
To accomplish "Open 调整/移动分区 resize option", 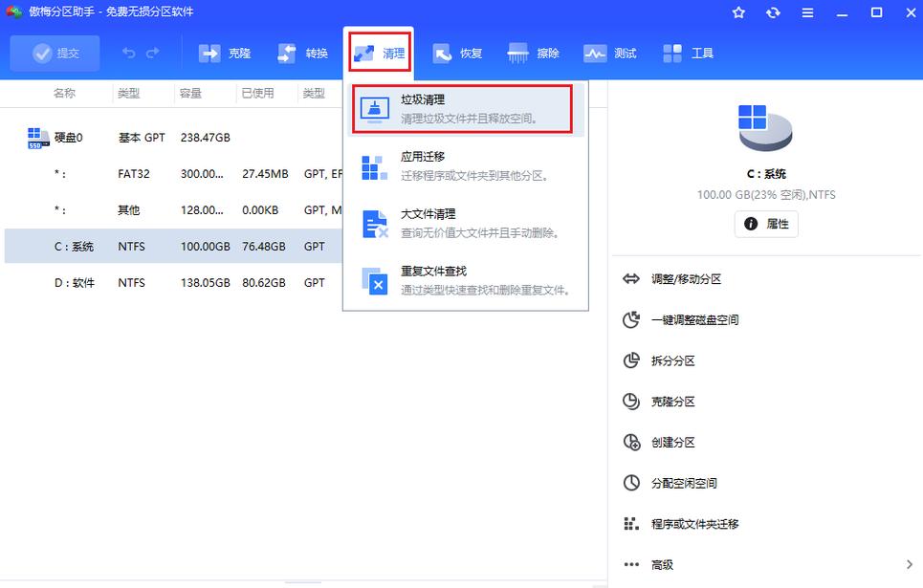I will (x=685, y=278).
